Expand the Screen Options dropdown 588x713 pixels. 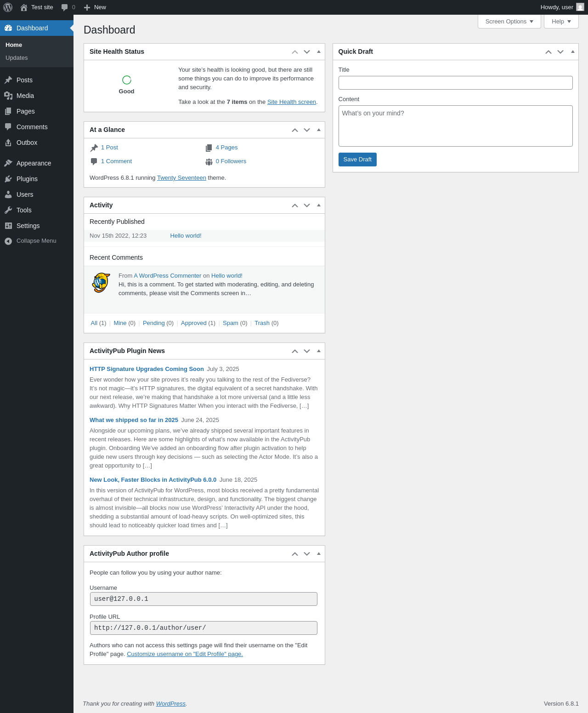[x=509, y=22]
